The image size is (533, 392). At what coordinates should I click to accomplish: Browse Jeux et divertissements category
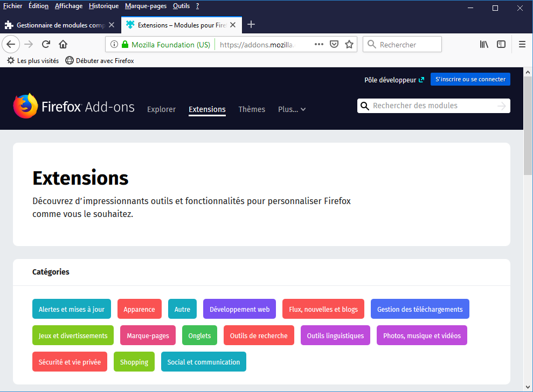[x=73, y=335]
